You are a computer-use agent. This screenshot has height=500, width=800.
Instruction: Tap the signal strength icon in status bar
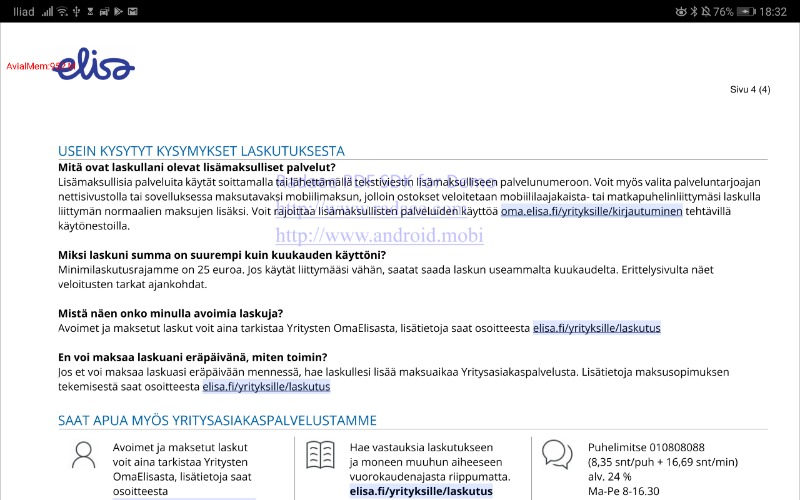[47, 11]
